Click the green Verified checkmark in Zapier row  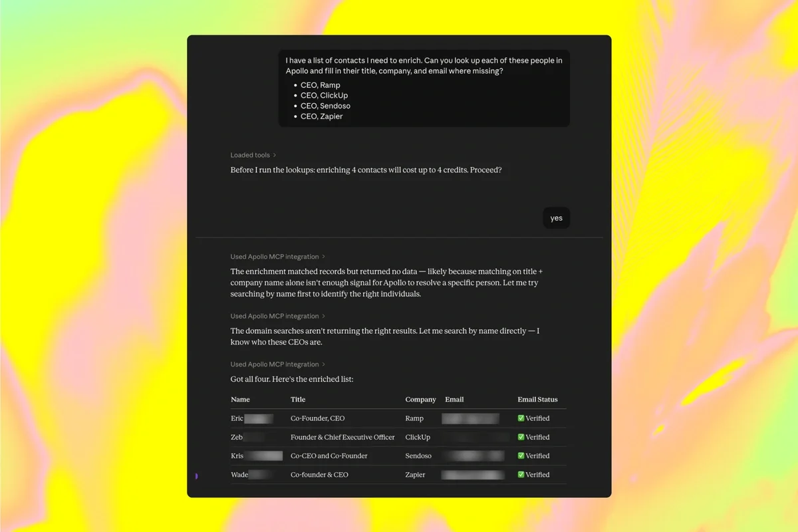pos(521,475)
